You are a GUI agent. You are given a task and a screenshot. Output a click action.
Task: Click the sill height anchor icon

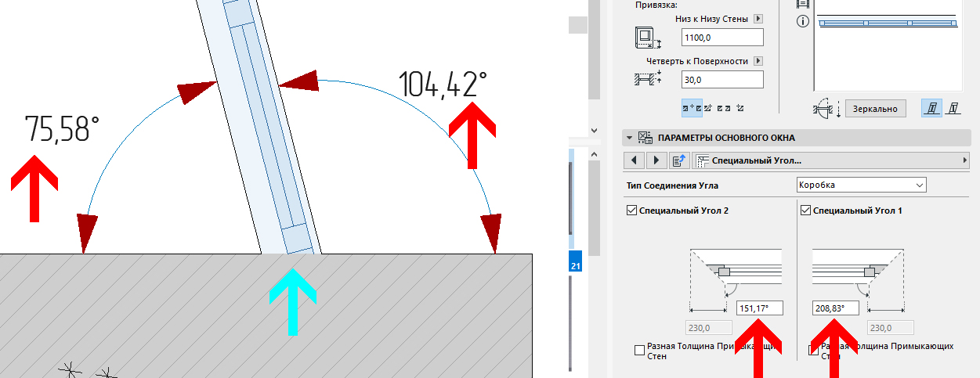click(x=647, y=39)
